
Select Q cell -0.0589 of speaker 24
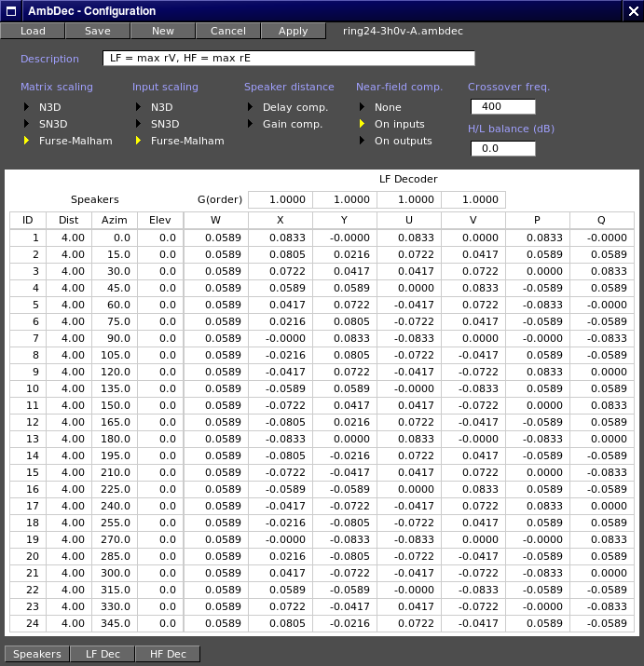(x=601, y=623)
